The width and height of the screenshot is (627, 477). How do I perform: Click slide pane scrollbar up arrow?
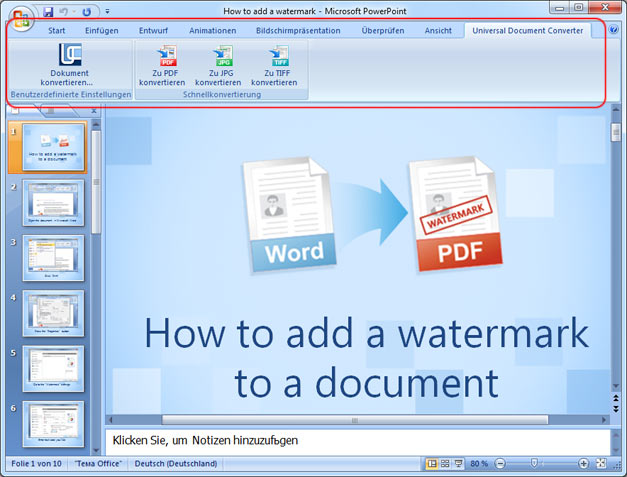pyautogui.click(x=96, y=125)
